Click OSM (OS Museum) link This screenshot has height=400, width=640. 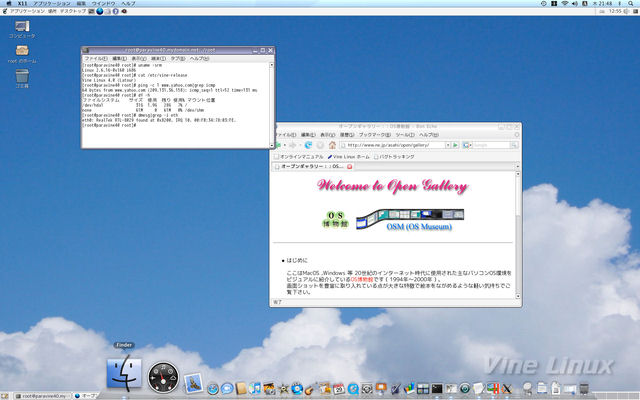click(x=419, y=227)
